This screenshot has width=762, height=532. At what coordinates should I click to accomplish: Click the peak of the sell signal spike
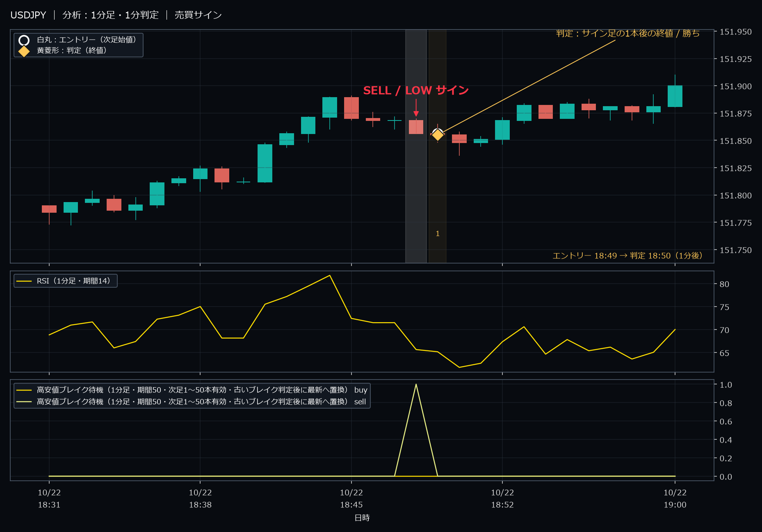coord(416,384)
